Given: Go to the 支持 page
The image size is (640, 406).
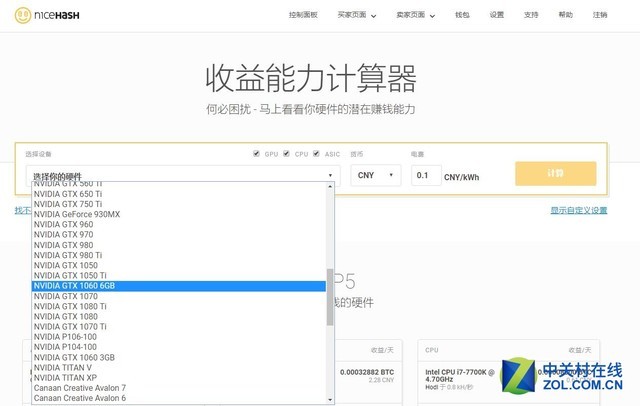Looking at the screenshot, I should [x=531, y=15].
